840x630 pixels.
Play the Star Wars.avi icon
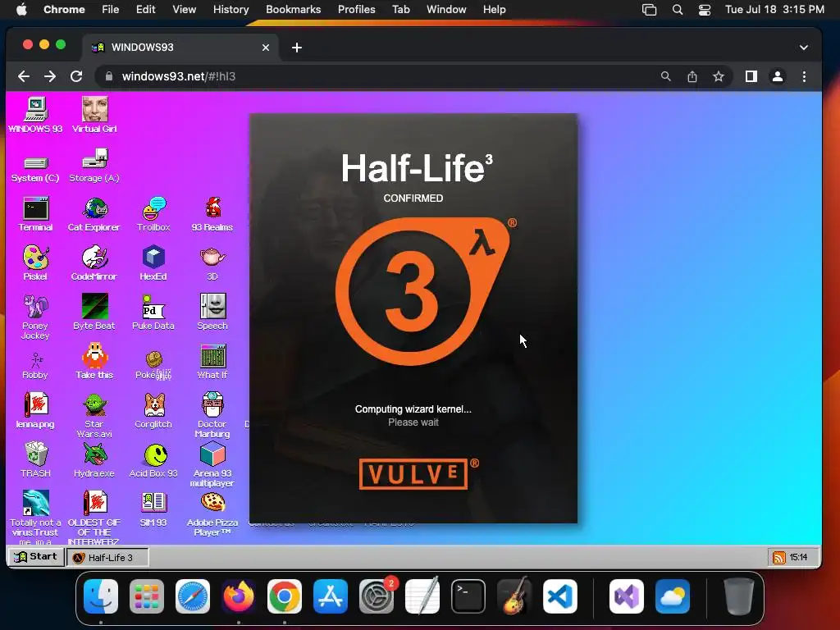point(94,415)
